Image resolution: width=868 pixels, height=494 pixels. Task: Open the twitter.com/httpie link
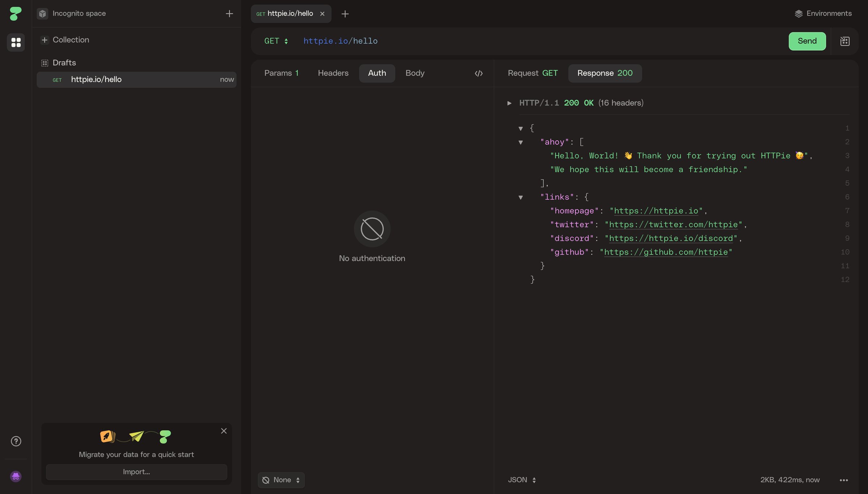click(673, 225)
